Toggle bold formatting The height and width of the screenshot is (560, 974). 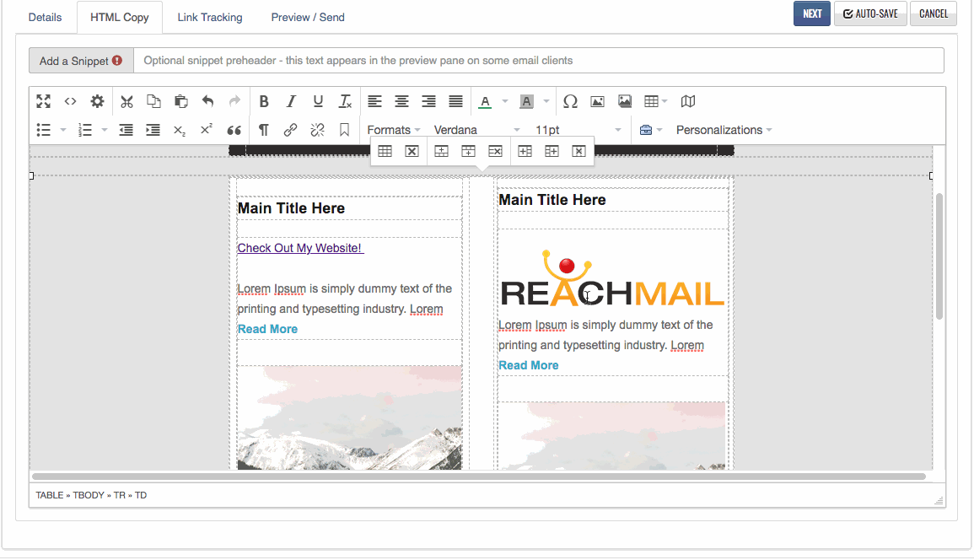[264, 101]
